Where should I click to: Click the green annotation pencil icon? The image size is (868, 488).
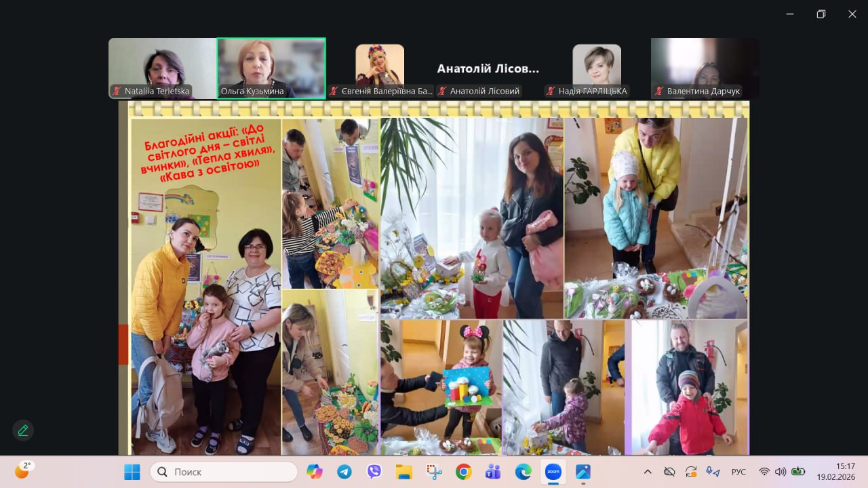click(23, 430)
